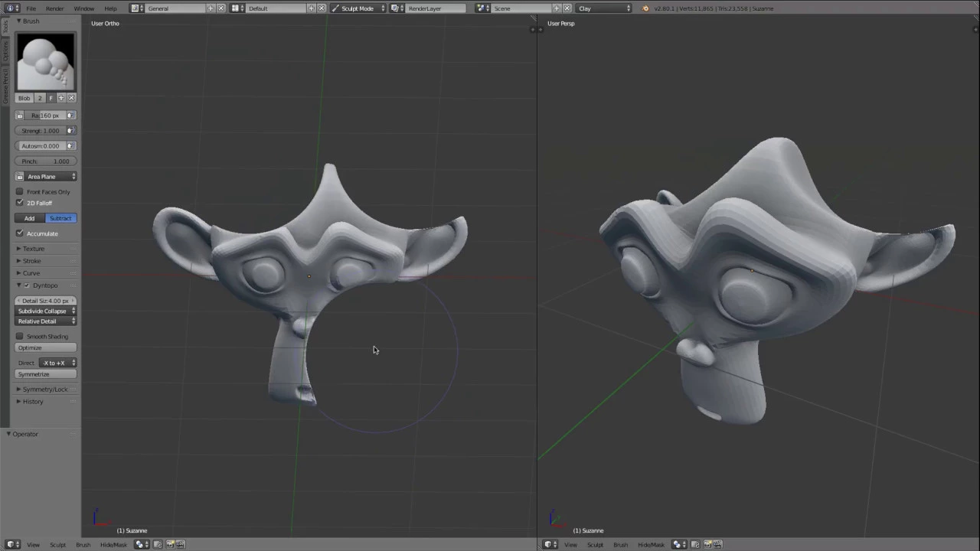Screen dimensions: 980x551
Task: Toggle radius pressure sensitivity icon
Action: tap(71, 116)
